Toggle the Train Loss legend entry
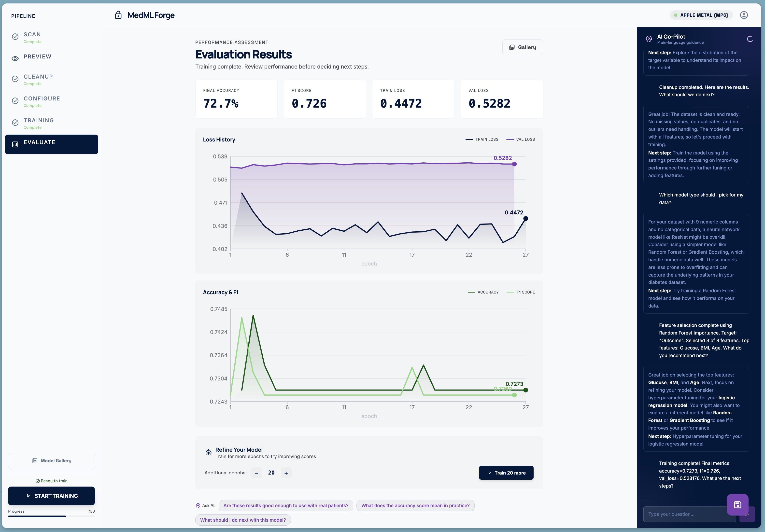 482,139
